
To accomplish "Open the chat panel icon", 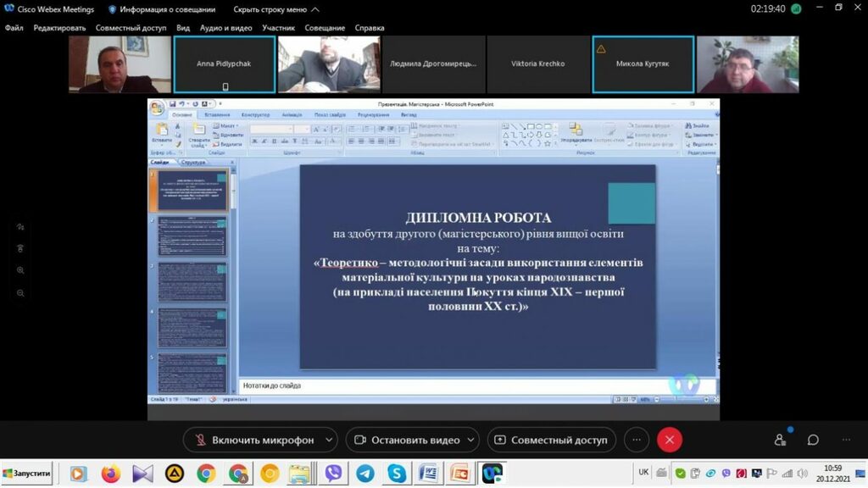I will [813, 440].
